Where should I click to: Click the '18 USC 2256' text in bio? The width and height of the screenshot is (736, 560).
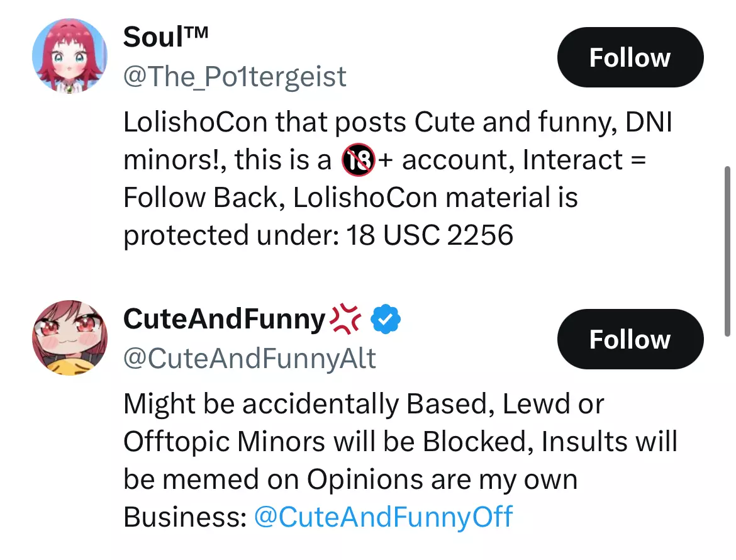tap(430, 235)
